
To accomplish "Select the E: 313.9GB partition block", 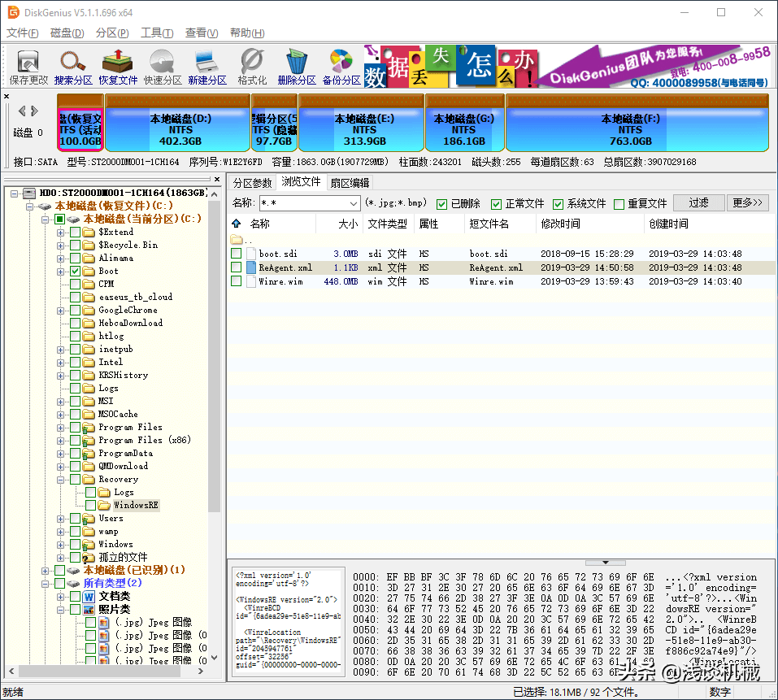I will [x=361, y=123].
